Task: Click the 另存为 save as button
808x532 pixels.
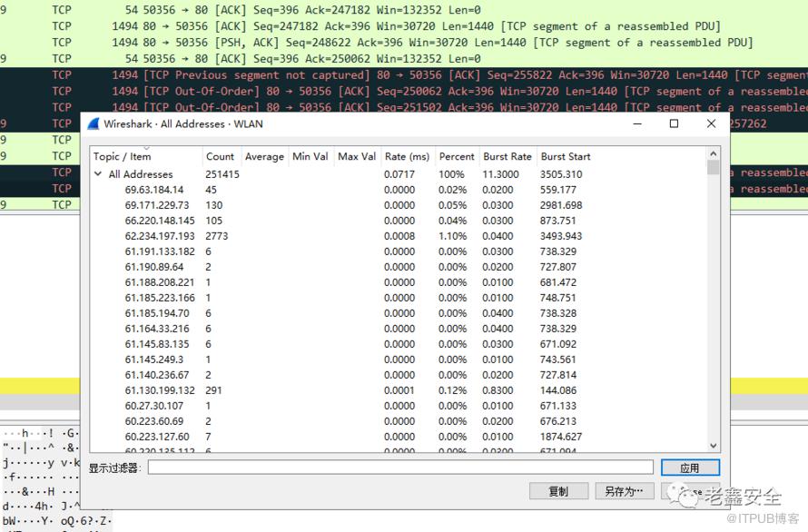Action: pyautogui.click(x=624, y=491)
